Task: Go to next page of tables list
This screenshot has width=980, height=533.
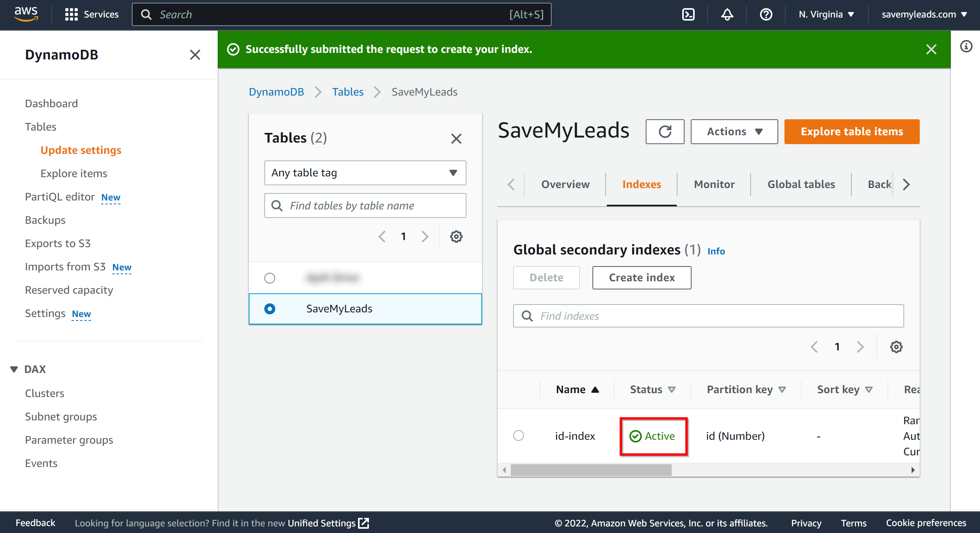Action: pyautogui.click(x=425, y=236)
